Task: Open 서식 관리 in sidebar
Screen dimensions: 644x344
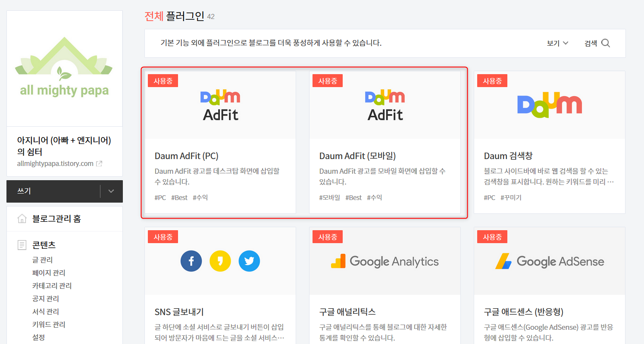Action: (x=45, y=312)
